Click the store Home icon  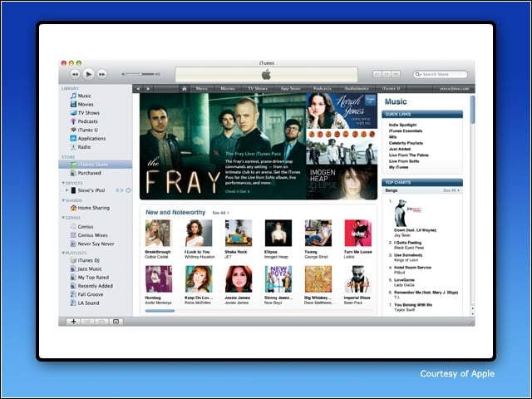185,89
